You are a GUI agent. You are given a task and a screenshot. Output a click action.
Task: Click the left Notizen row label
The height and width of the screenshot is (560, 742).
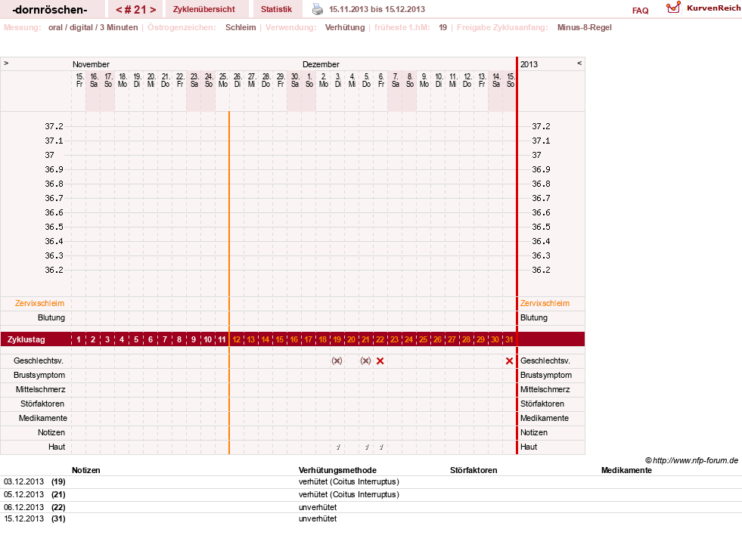click(x=51, y=432)
